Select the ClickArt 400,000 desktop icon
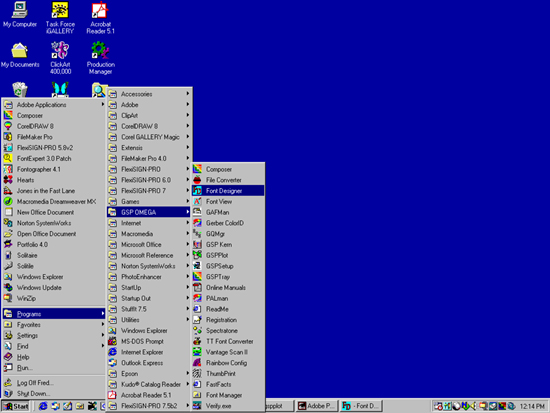 coord(60,58)
